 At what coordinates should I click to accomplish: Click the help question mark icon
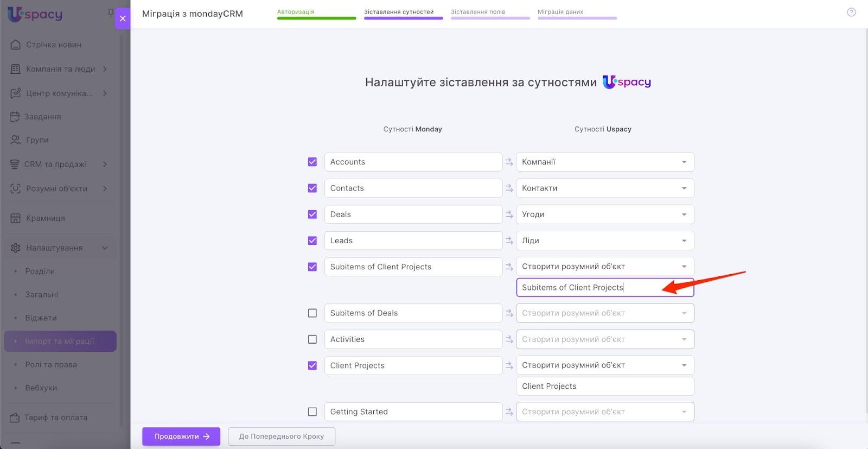point(851,12)
